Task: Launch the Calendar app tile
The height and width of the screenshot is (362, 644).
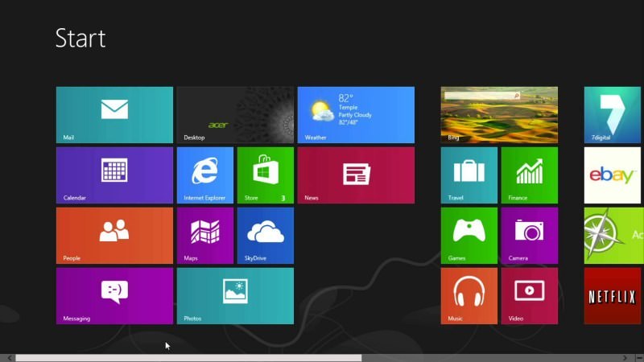Action: [x=114, y=175]
